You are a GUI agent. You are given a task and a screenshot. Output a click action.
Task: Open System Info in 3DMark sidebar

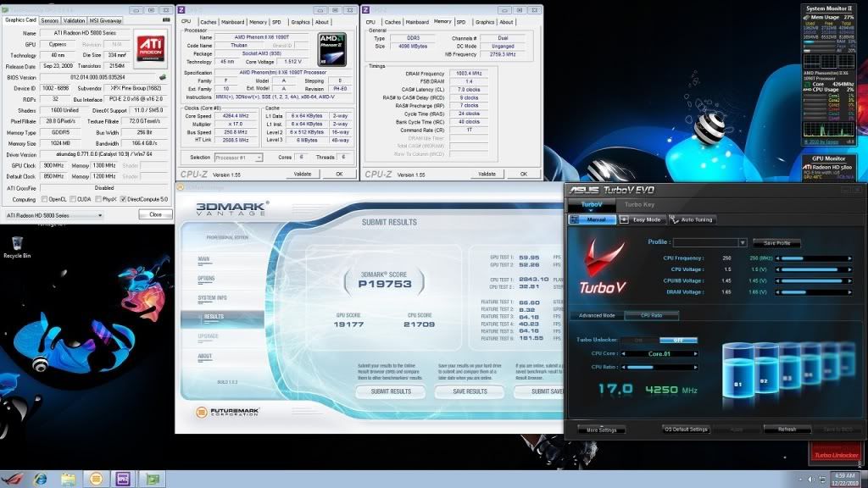click(212, 297)
